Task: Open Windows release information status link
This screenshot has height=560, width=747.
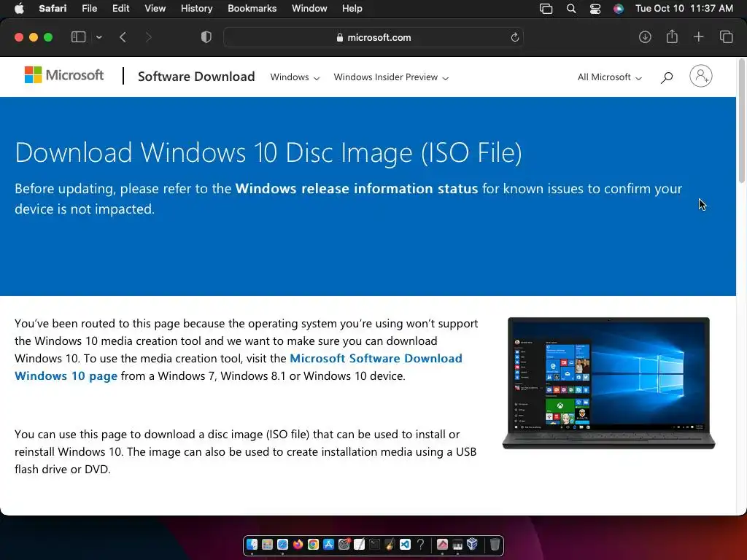Action: (x=356, y=189)
